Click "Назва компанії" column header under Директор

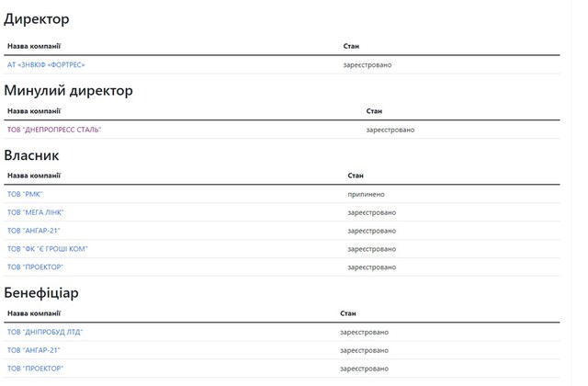(34, 45)
